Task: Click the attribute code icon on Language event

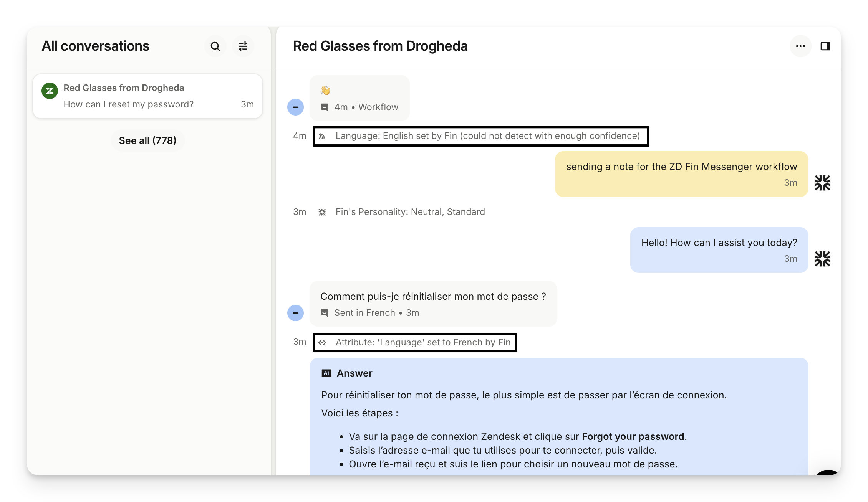Action: coord(322,342)
